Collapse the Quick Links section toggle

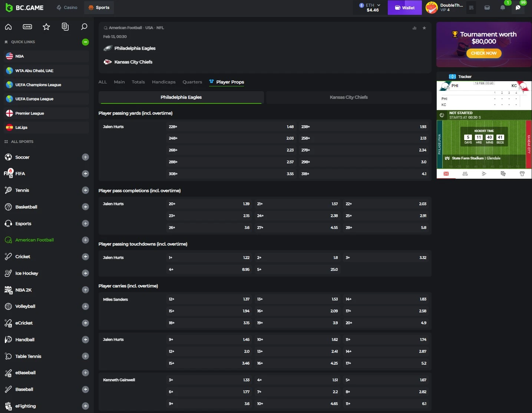click(x=85, y=42)
